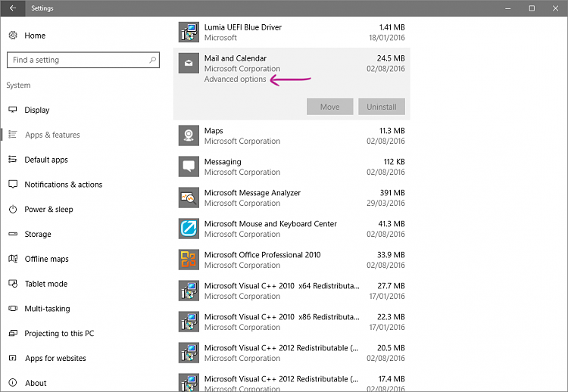Open Tablet mode settings
Image resolution: width=568 pixels, height=392 pixels.
click(x=46, y=284)
